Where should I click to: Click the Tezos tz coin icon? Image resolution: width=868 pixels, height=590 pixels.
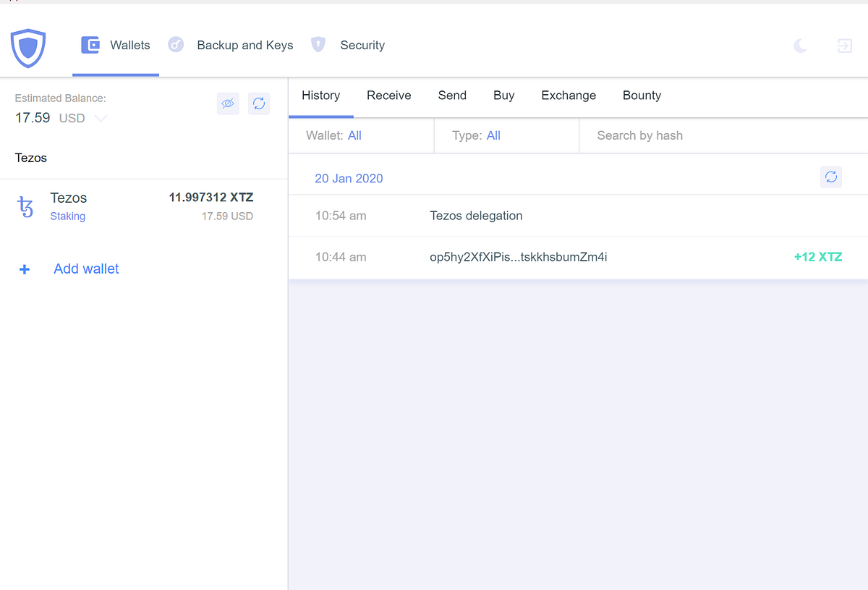(25, 207)
